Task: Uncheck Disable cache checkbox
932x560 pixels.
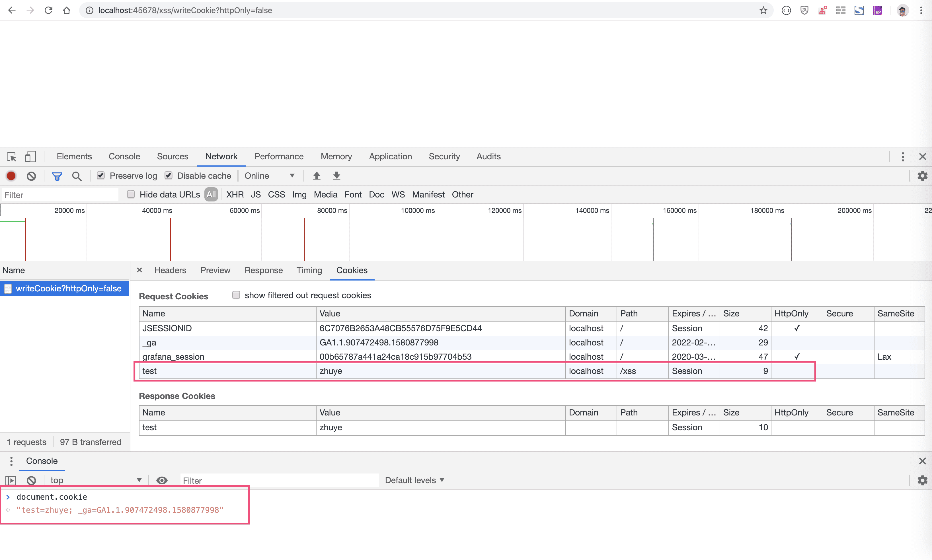Action: pos(169,176)
